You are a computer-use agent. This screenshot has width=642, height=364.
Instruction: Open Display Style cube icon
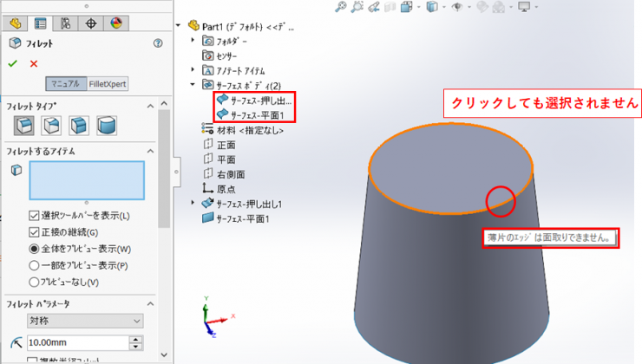pos(432,7)
